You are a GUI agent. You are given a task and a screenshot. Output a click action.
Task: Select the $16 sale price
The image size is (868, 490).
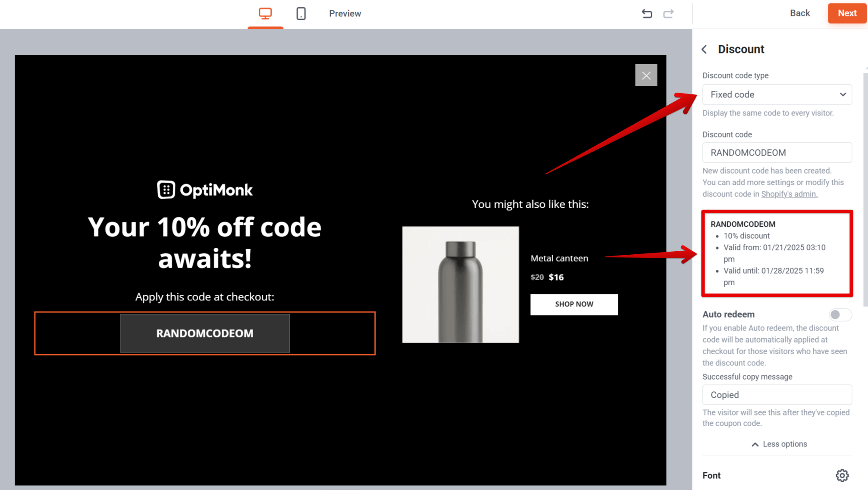point(556,277)
